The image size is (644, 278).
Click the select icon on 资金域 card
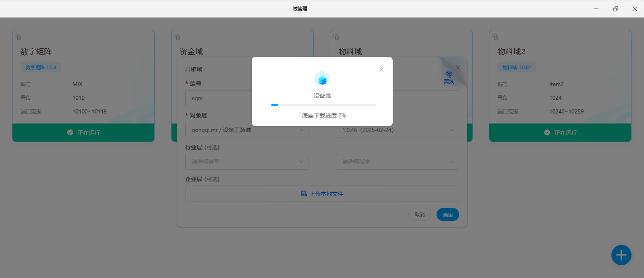tap(178, 37)
